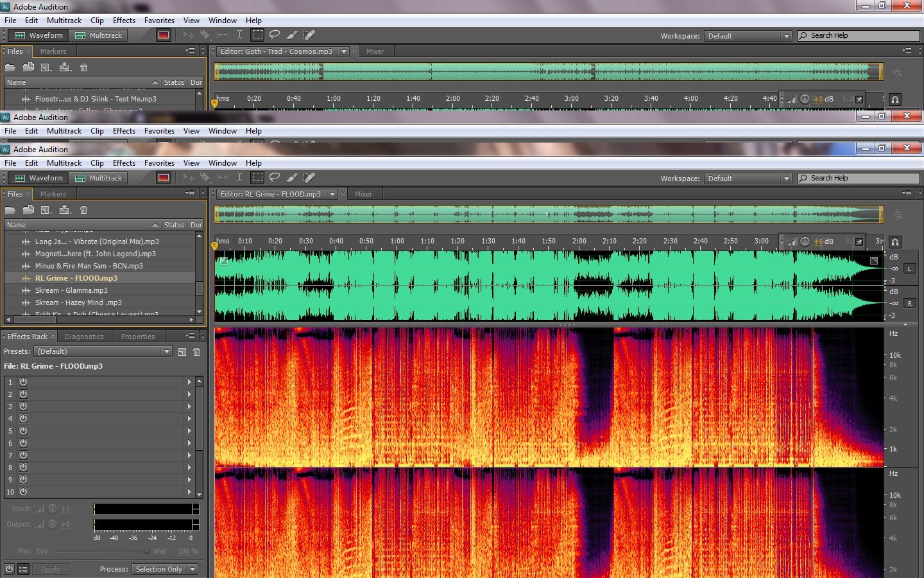Viewport: 924px width, 578px height.
Task: Click the Output level knob
Action: [53, 524]
